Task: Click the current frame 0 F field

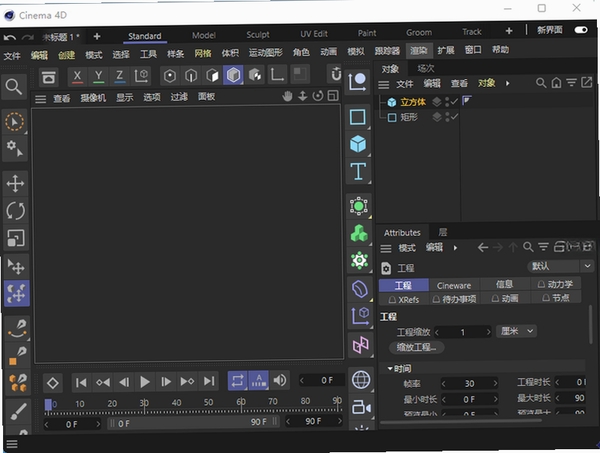Action: tap(322, 380)
